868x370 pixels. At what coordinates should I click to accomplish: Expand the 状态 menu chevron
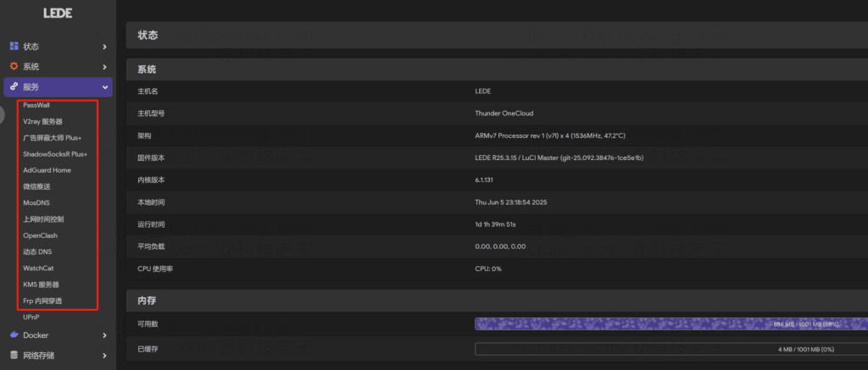pyautogui.click(x=104, y=47)
